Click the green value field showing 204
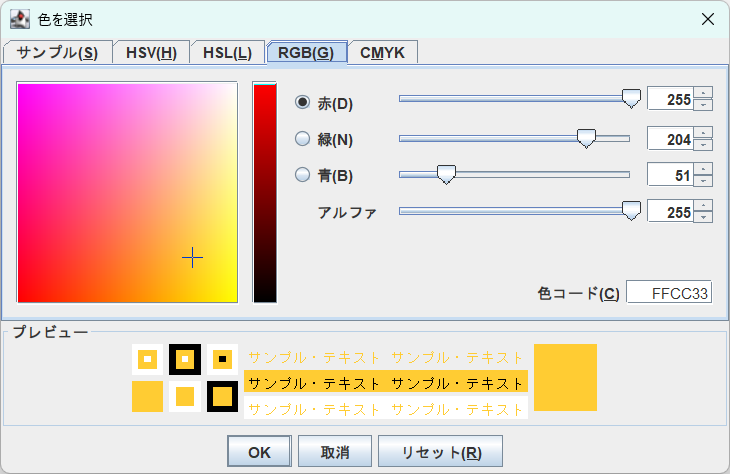The height and width of the screenshot is (474, 730). (670, 139)
